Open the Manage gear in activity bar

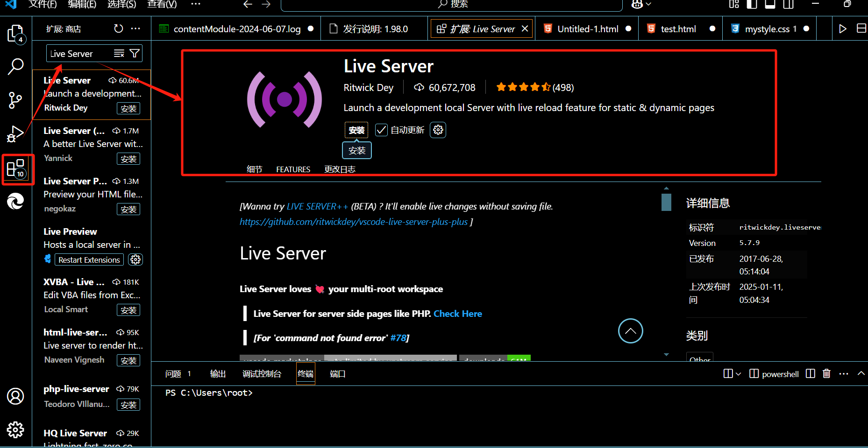tap(15, 430)
